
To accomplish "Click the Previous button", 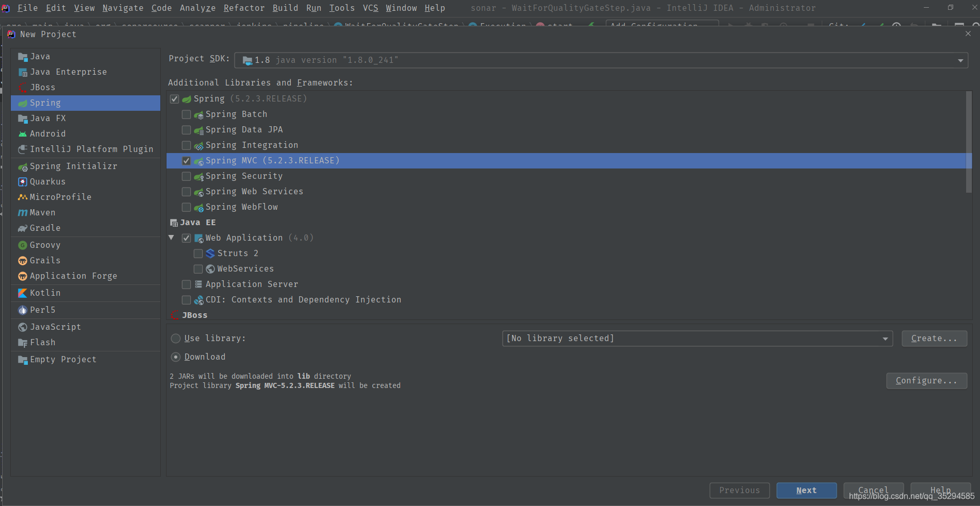I will [739, 491].
